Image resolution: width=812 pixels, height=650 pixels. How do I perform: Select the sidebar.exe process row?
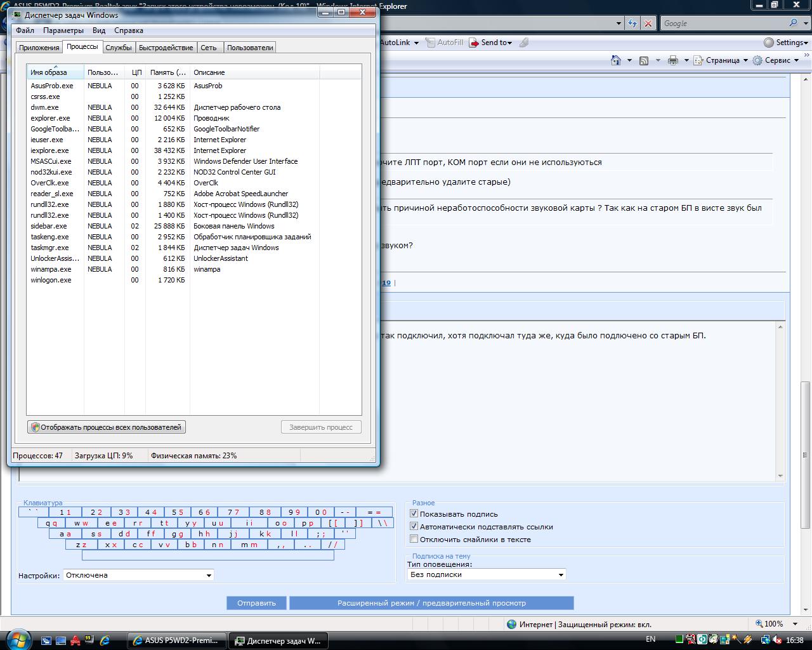[x=193, y=226]
